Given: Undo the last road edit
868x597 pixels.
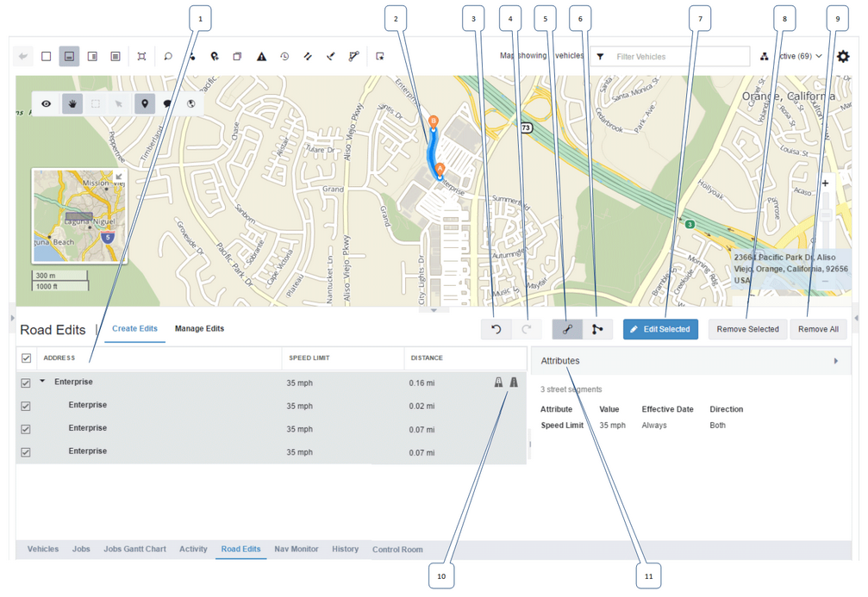Looking at the screenshot, I should tap(496, 329).
